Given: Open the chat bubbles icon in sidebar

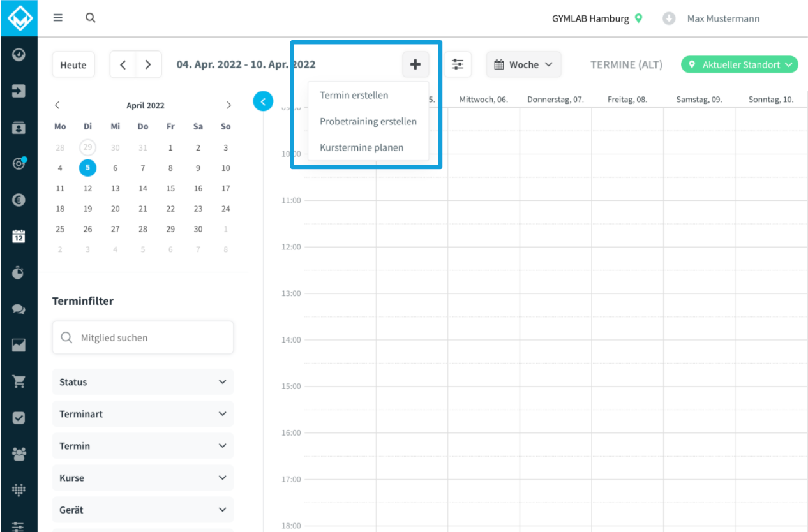Looking at the screenshot, I should click(19, 309).
